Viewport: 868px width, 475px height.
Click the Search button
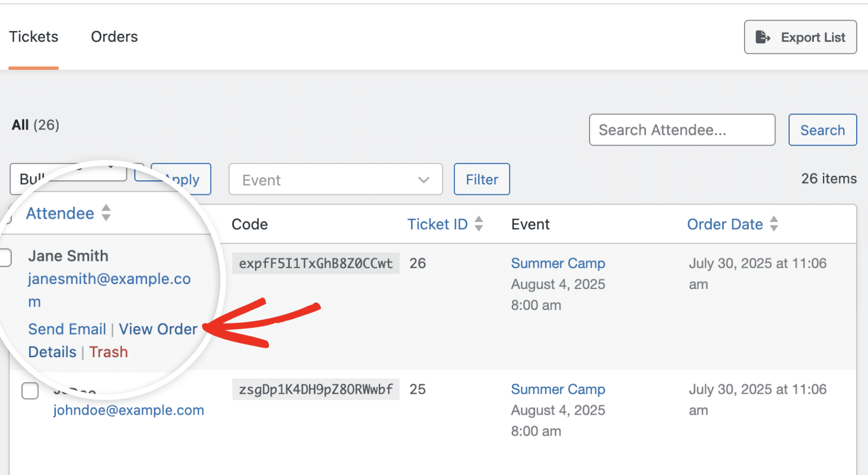click(822, 130)
